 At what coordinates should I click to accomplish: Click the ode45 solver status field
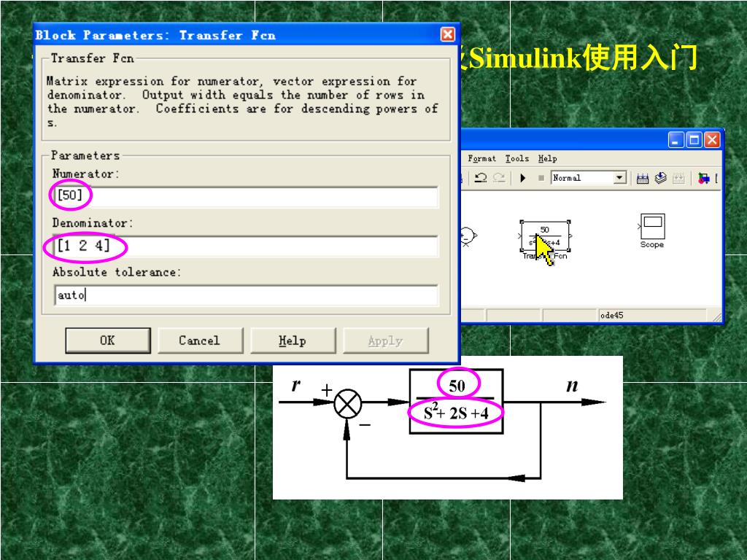click(651, 315)
